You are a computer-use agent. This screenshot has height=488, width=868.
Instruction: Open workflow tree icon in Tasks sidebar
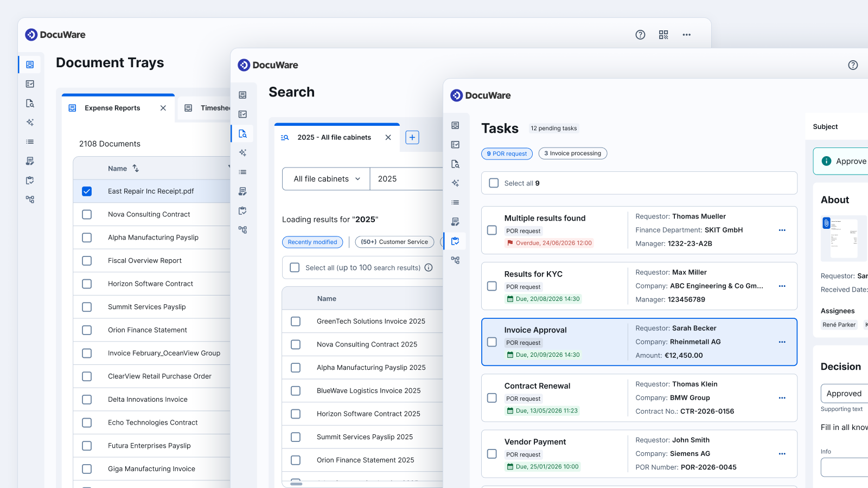pyautogui.click(x=455, y=260)
